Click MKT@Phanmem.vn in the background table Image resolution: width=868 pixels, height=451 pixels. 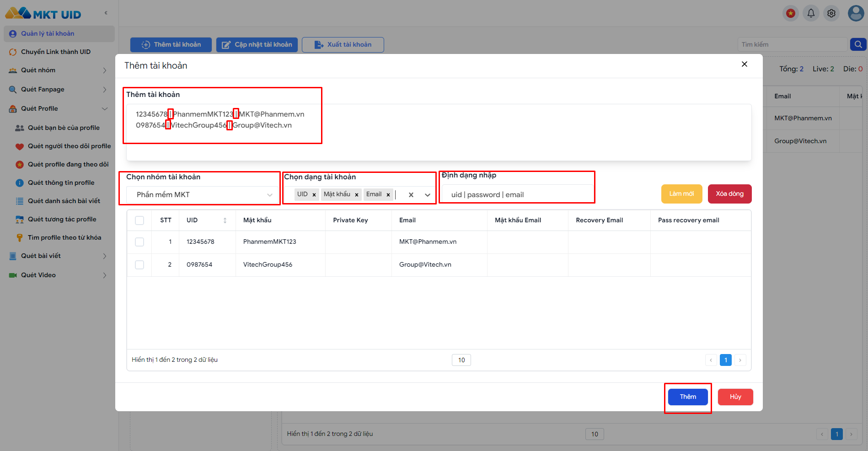coord(803,118)
